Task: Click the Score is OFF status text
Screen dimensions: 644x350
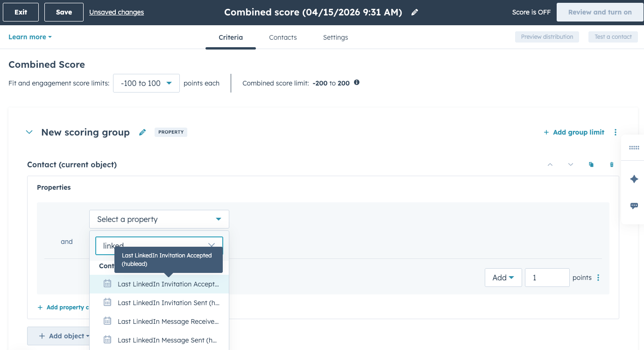Action: click(531, 12)
